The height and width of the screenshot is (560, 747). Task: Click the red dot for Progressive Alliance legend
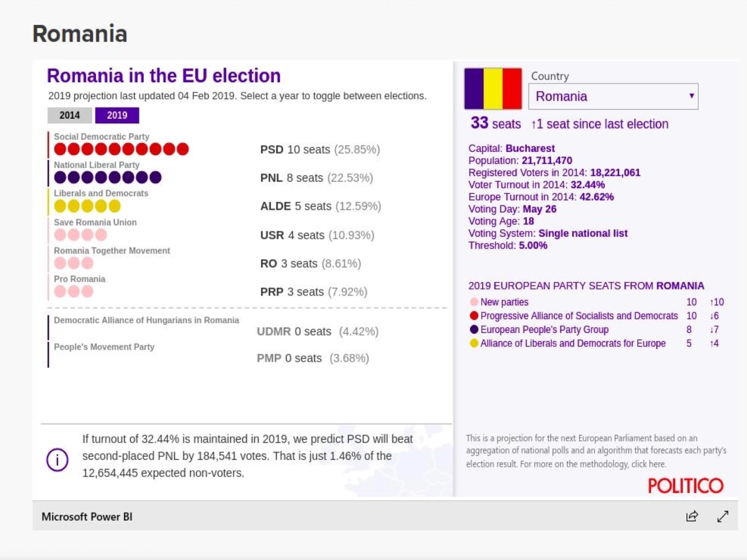pyautogui.click(x=474, y=316)
